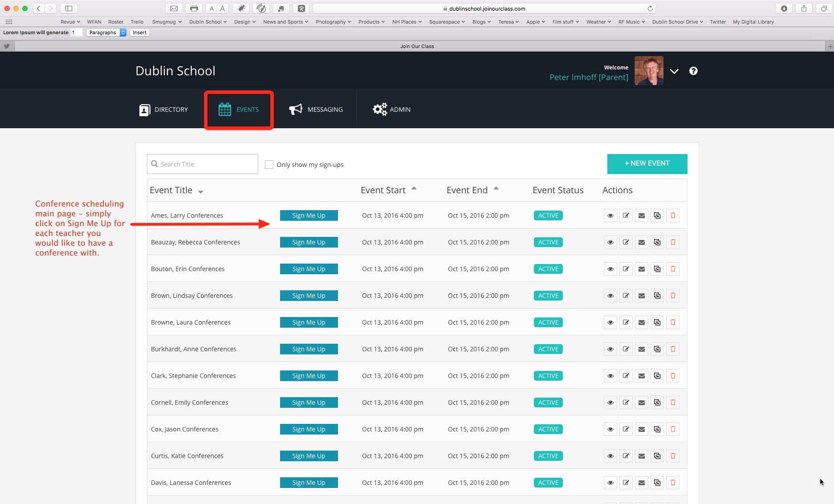The image size is (834, 504).
Task: Delete the Cox, Jason Conferences event
Action: pos(673,429)
